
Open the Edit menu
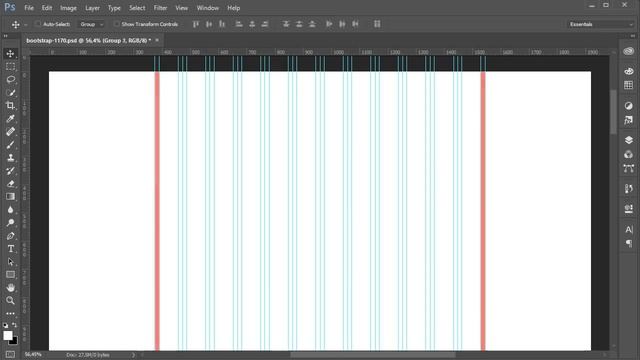47,8
